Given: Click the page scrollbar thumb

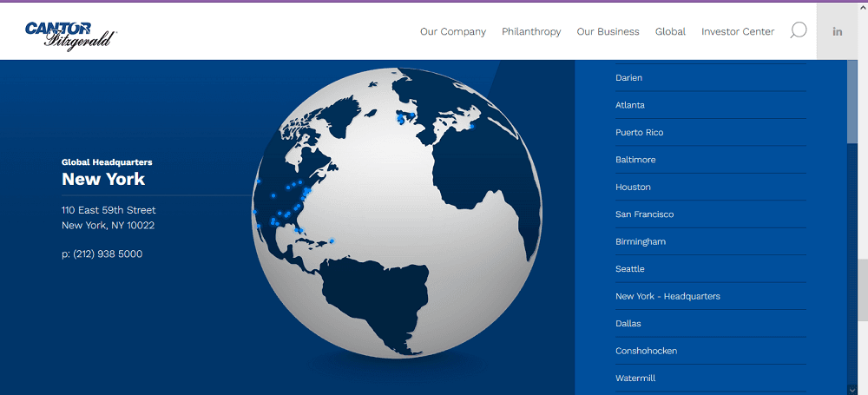Looking at the screenshot, I should (x=863, y=289).
